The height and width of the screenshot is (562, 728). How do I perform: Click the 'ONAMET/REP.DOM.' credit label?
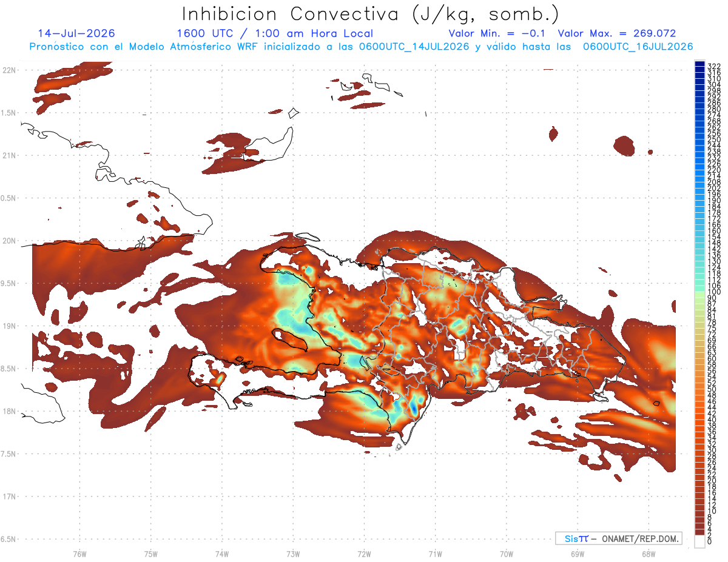click(x=641, y=538)
